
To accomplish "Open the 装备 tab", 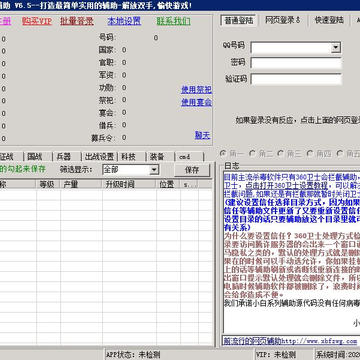I will coord(160,156).
